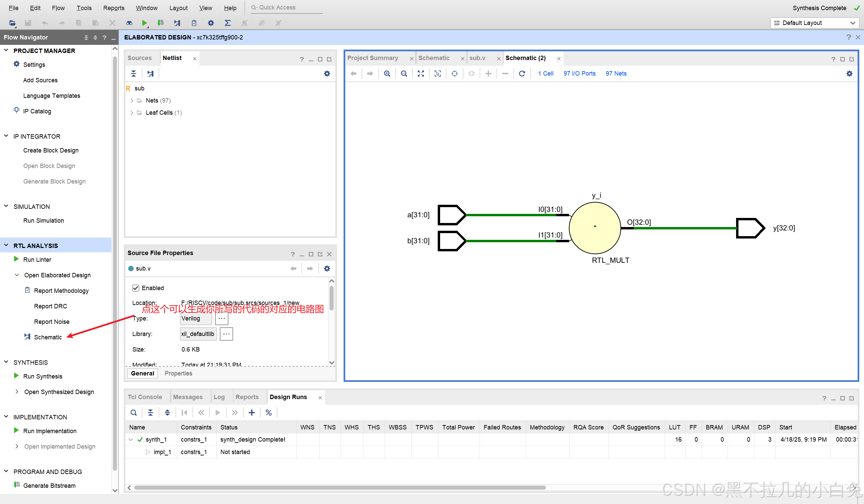864x504 pixels.
Task: Click the zoom fit icon in schematic toolbar
Action: [x=421, y=73]
